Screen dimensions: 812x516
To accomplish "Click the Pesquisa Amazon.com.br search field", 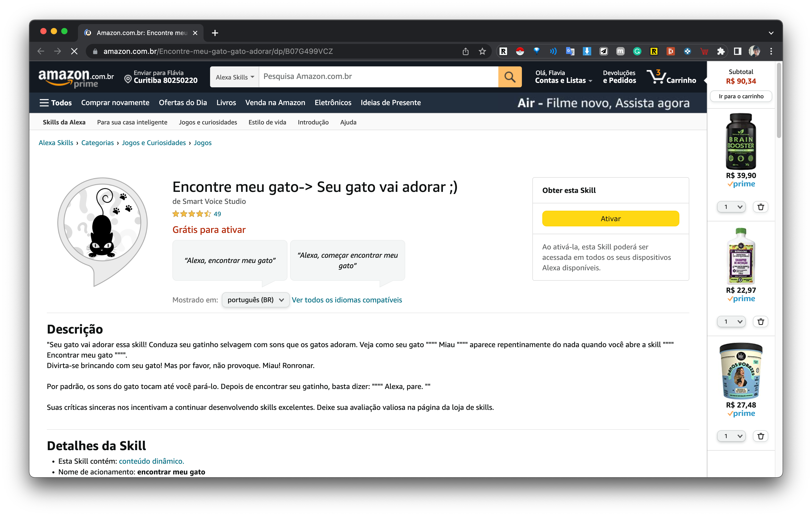I will coord(379,77).
